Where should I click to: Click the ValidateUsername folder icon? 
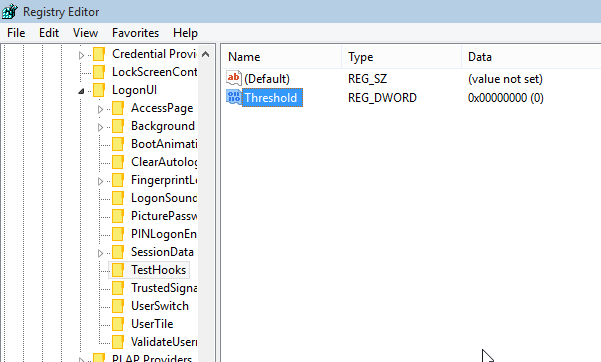(x=118, y=342)
